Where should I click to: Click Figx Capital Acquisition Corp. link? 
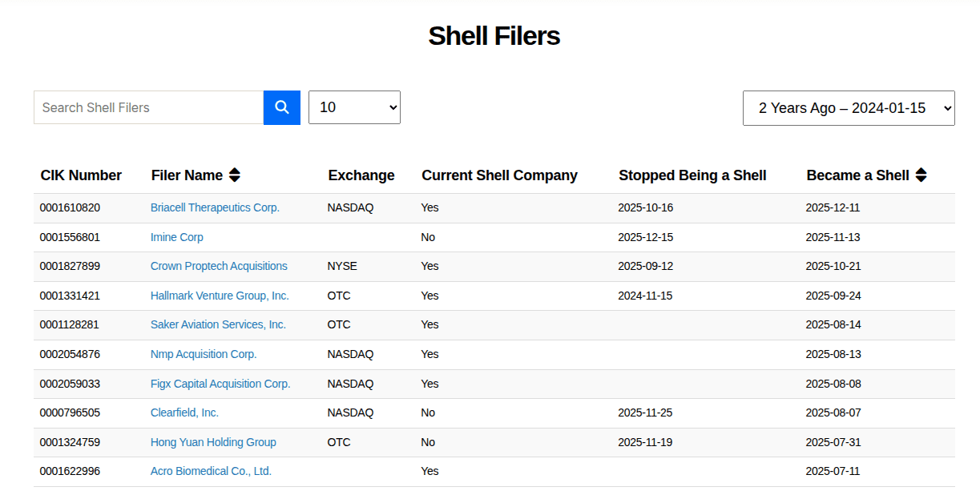220,384
